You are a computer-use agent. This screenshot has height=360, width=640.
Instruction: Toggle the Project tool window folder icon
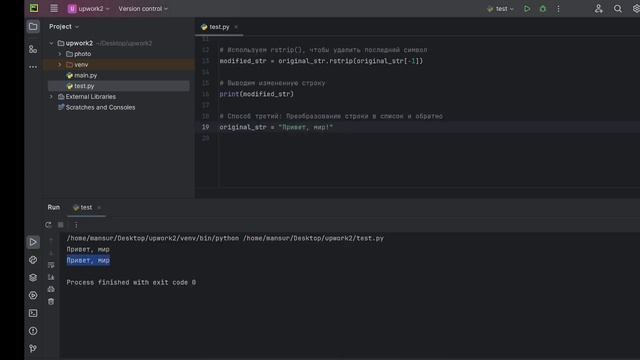coord(33,27)
